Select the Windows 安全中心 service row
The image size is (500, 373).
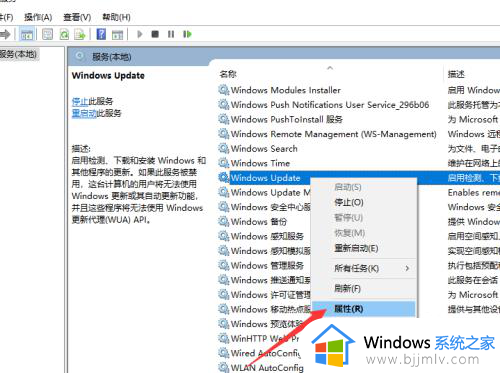point(270,207)
